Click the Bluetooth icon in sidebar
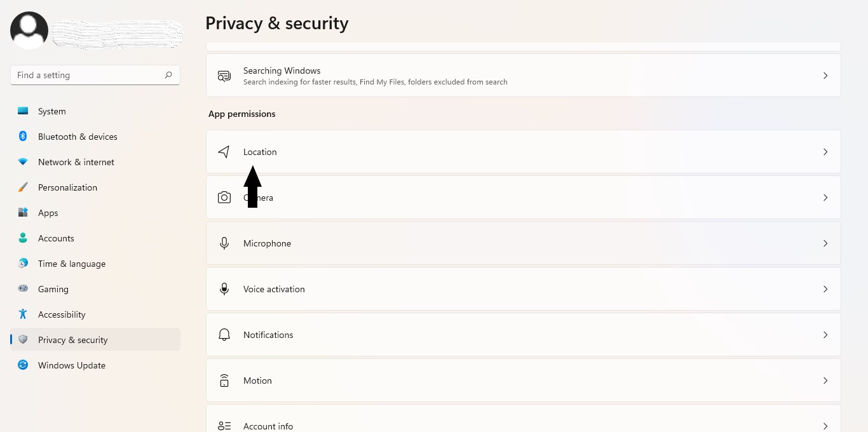The width and height of the screenshot is (868, 432). (x=23, y=137)
